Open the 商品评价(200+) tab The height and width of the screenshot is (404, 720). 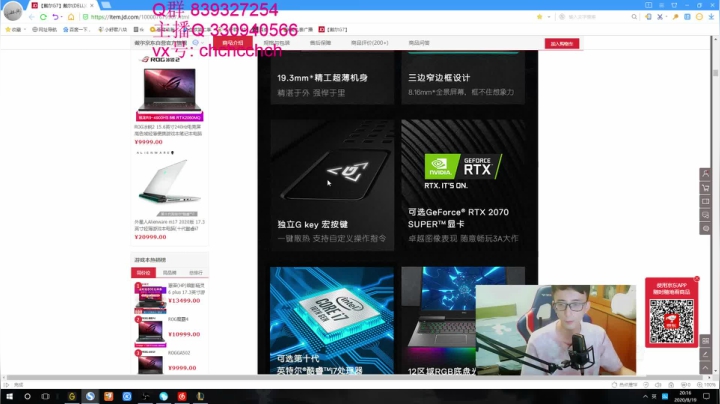(369, 43)
